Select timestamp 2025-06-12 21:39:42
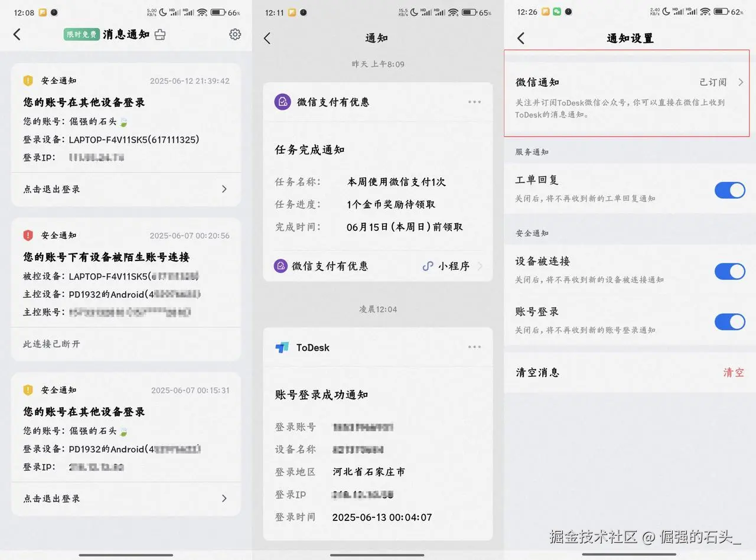756x560 pixels. tap(190, 81)
